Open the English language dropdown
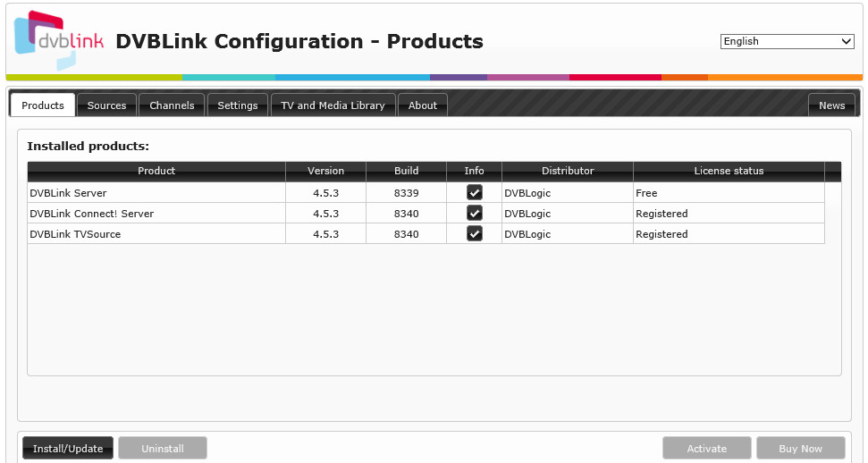 [788, 41]
